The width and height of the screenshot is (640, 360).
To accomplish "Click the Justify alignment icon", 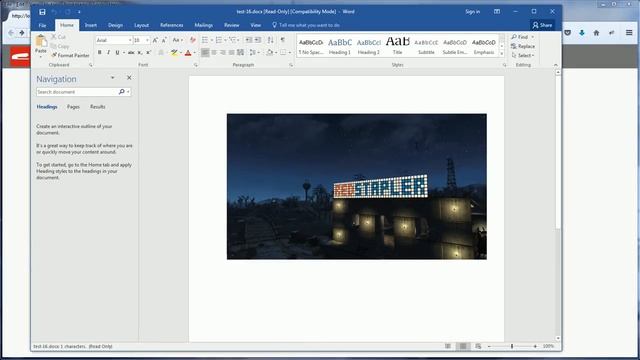I will tap(232, 53).
